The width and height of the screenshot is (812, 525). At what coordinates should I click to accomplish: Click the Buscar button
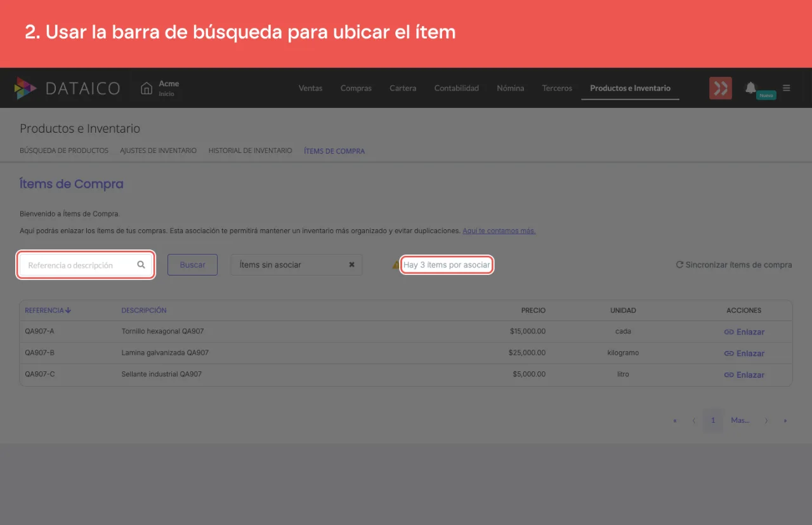(192, 265)
